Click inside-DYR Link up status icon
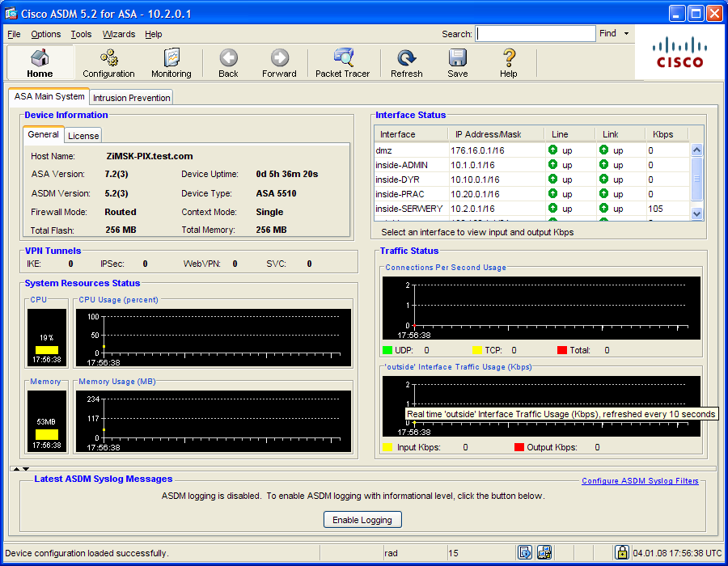This screenshot has height=566, width=728. tap(603, 179)
